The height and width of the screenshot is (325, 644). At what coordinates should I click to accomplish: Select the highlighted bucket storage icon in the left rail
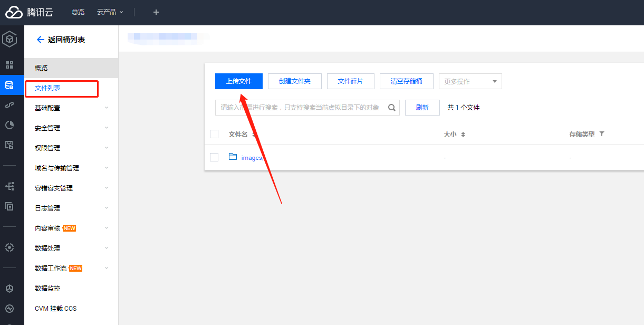tap(9, 85)
